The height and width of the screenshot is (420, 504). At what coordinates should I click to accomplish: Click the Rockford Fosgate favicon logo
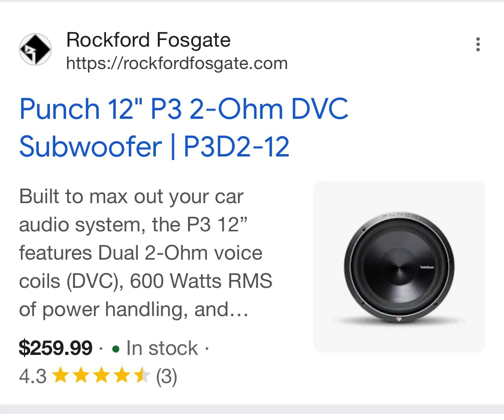(x=35, y=49)
